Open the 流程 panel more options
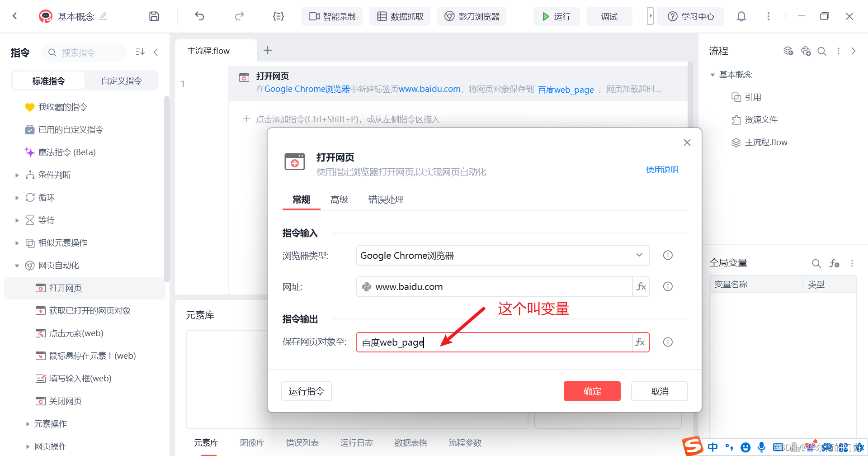The height and width of the screenshot is (456, 868). 839,51
